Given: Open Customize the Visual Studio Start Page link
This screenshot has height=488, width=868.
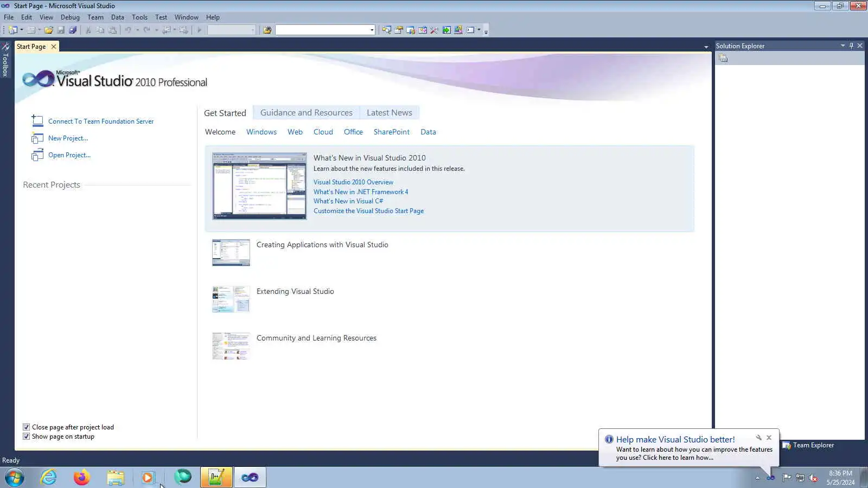Looking at the screenshot, I should [x=368, y=211].
